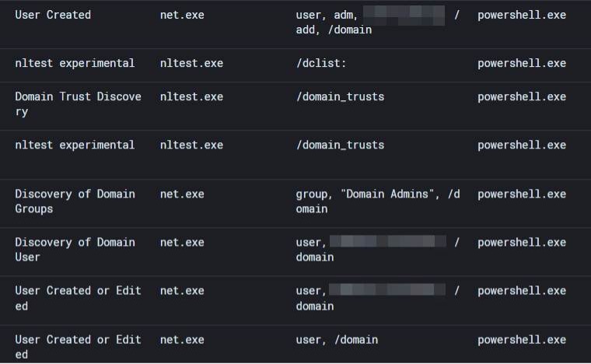Click powershell.exe in the Domain Trust Discovery row

522,96
